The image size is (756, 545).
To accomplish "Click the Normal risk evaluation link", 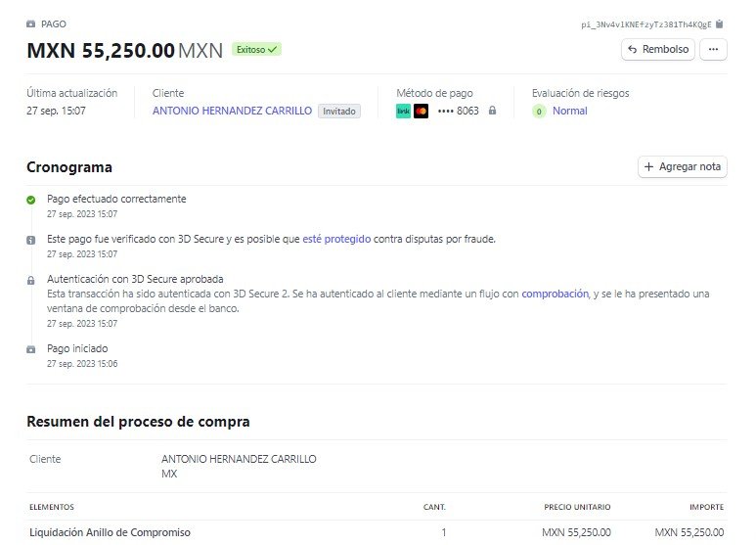I will 570,111.
